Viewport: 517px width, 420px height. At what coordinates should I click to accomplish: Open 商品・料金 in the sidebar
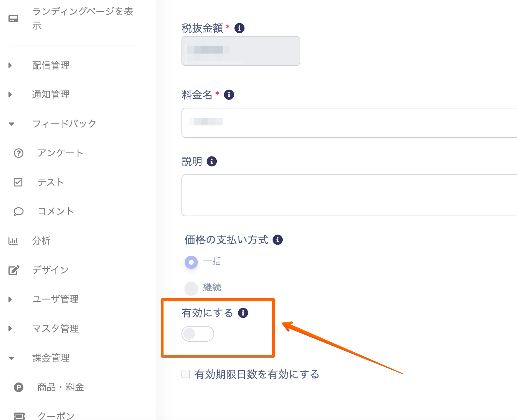click(61, 387)
